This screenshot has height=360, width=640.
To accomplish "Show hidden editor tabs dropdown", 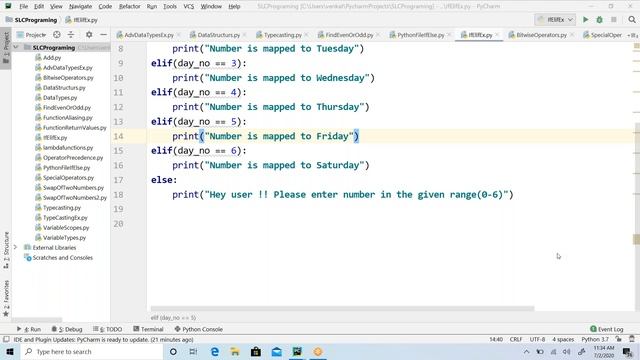I will tap(632, 35).
